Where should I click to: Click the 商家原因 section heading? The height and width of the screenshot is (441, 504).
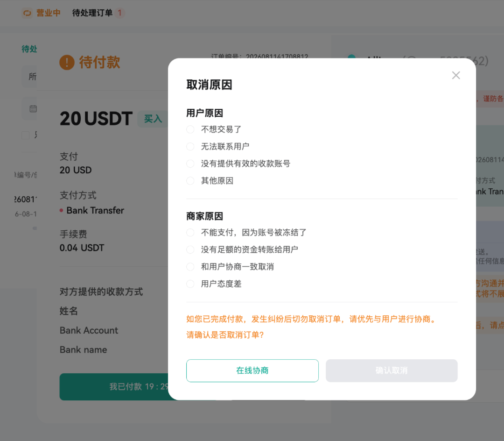tap(204, 216)
